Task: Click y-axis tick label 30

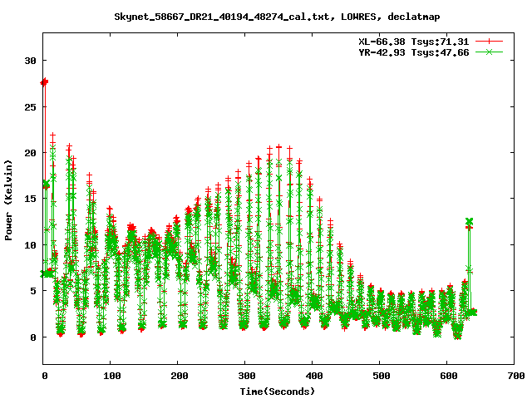Action: pyautogui.click(x=30, y=61)
